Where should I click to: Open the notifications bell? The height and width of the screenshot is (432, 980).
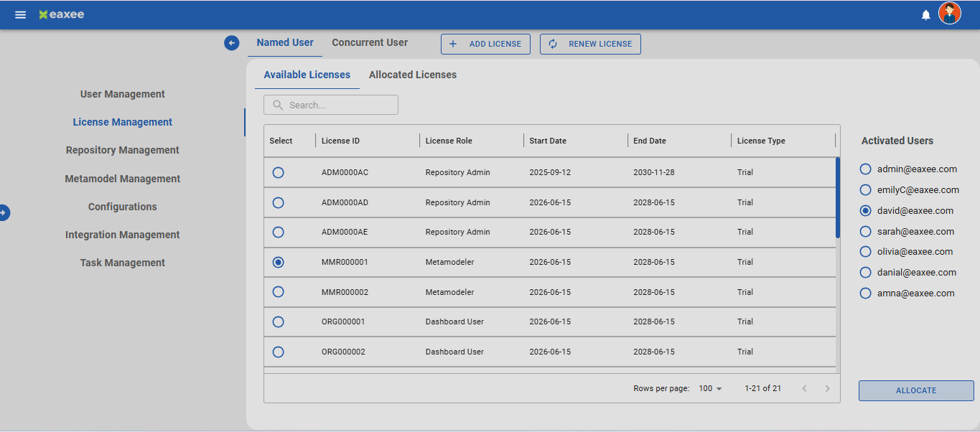point(926,14)
